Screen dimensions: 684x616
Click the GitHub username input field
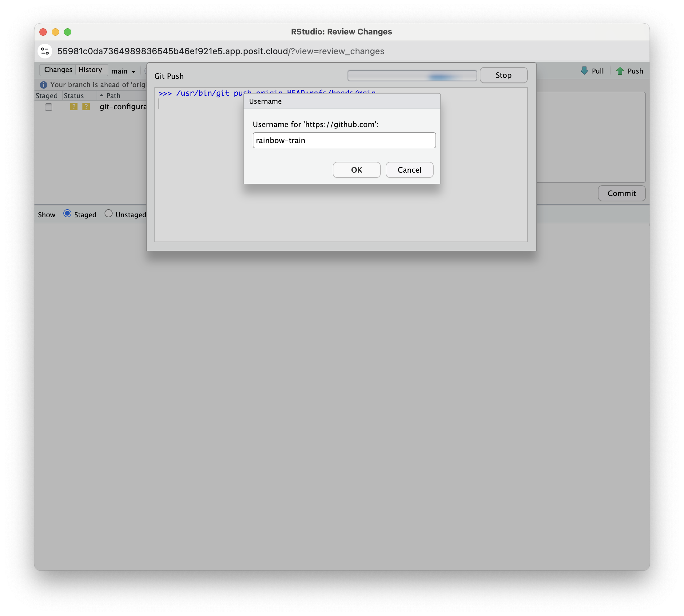pos(344,140)
